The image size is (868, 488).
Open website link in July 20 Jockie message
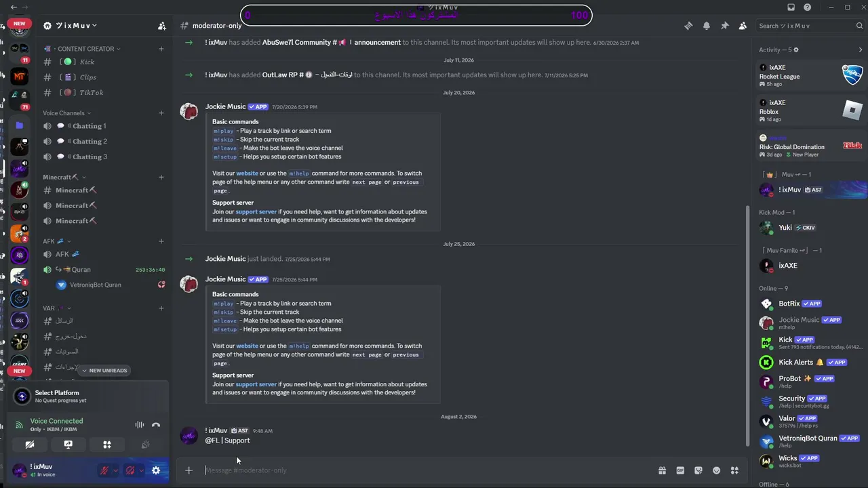(x=247, y=174)
